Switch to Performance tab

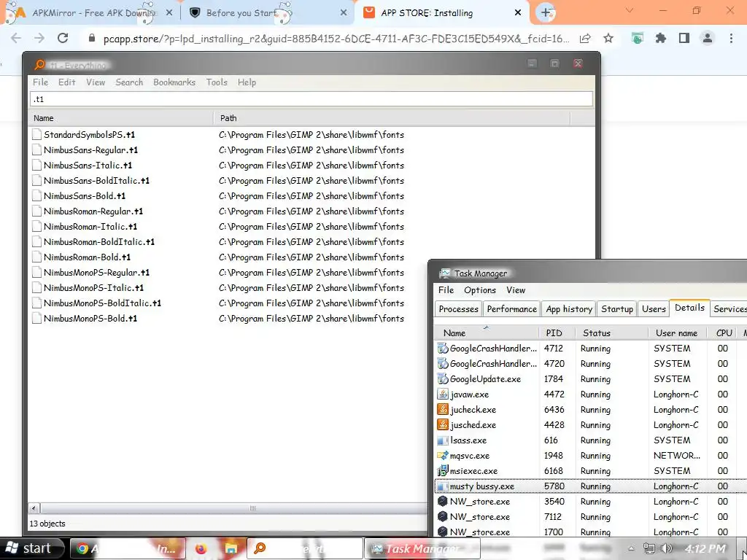(x=511, y=309)
